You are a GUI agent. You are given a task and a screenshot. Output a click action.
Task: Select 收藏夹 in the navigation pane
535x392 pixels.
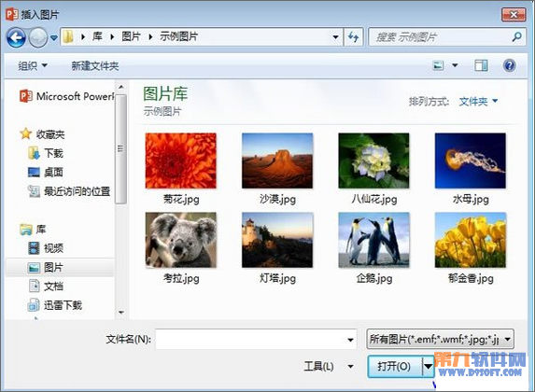[x=42, y=134]
